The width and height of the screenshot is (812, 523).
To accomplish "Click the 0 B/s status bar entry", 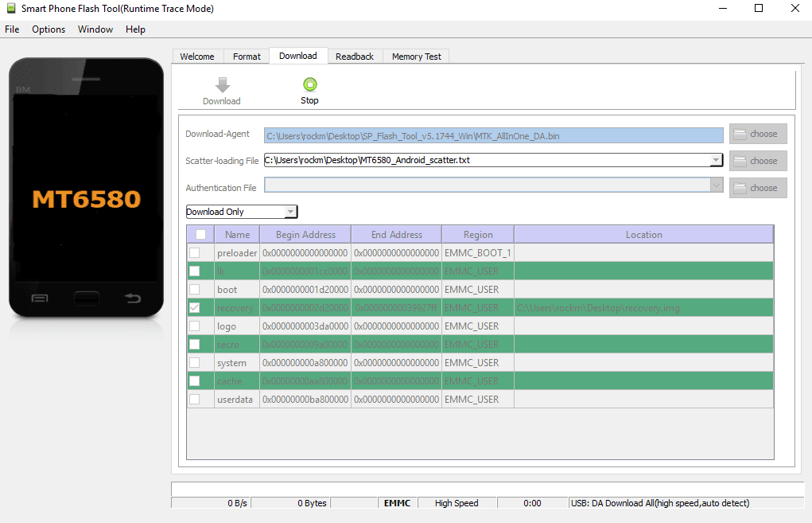I will pyautogui.click(x=211, y=503).
